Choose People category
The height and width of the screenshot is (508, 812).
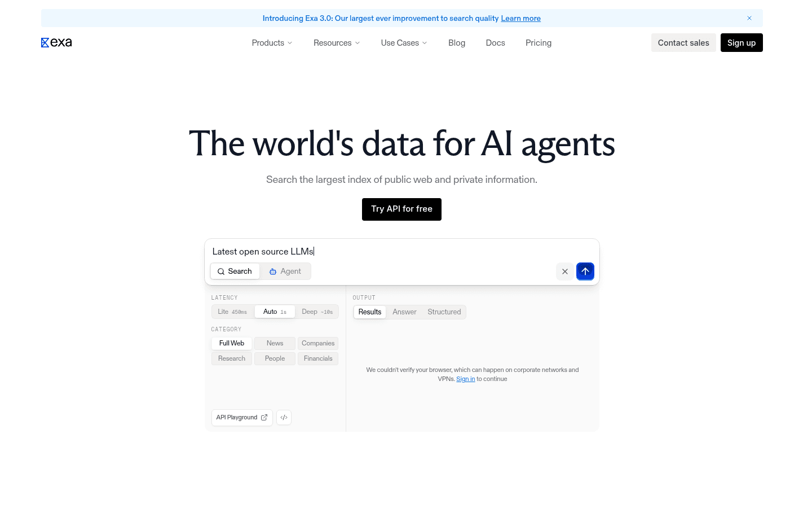point(275,358)
